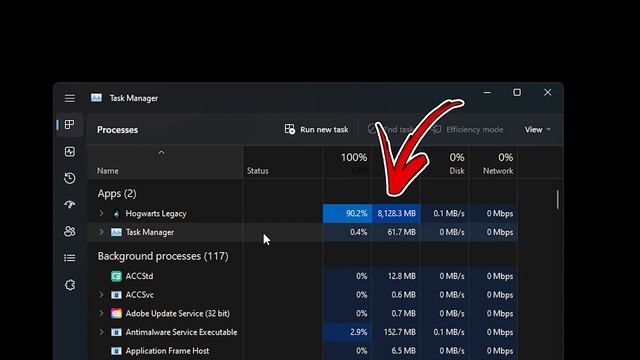Sort by the Status column header

pyautogui.click(x=282, y=162)
